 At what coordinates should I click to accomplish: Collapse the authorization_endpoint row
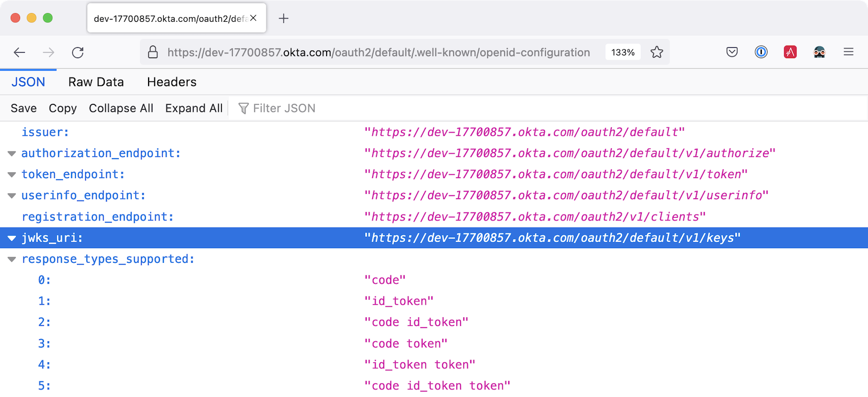point(11,154)
